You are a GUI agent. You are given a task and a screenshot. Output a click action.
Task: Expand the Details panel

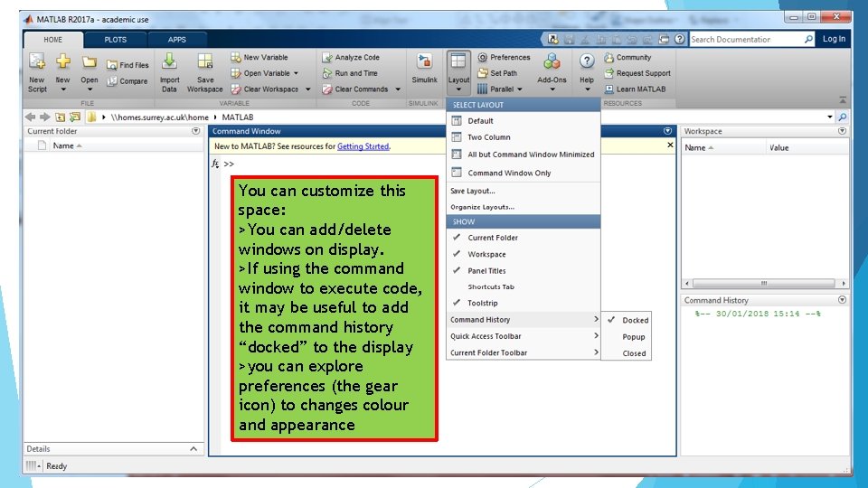point(193,449)
